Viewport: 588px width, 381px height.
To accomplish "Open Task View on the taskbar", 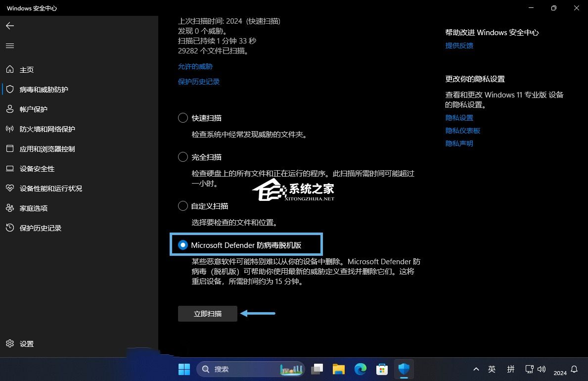I will pos(317,369).
